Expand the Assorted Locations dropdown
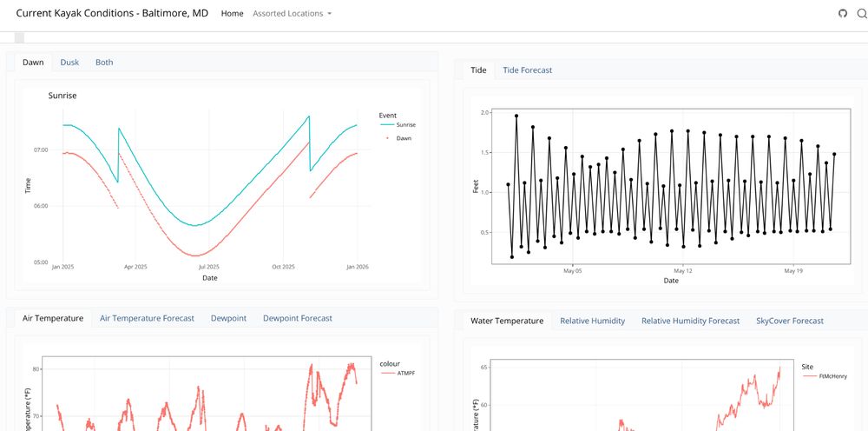 click(x=292, y=13)
